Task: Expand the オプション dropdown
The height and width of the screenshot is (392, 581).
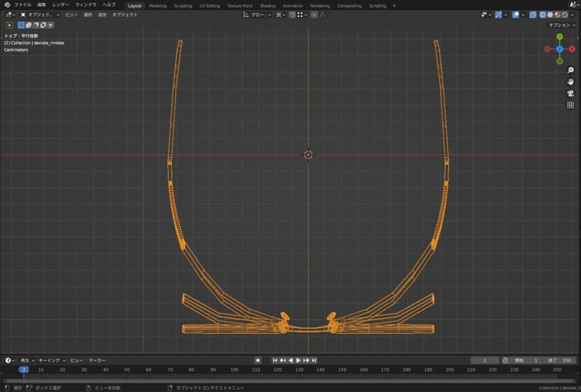Action: (561, 25)
